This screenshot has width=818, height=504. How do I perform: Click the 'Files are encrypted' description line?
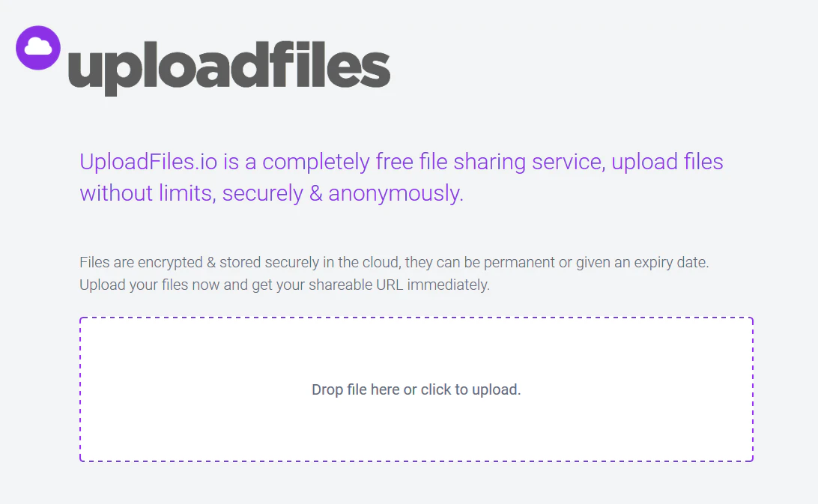coord(300,262)
